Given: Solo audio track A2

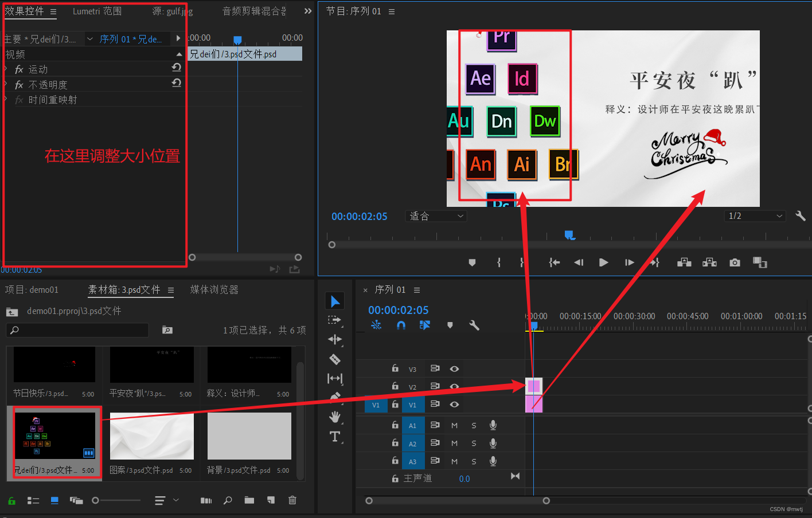Looking at the screenshot, I should point(474,444).
